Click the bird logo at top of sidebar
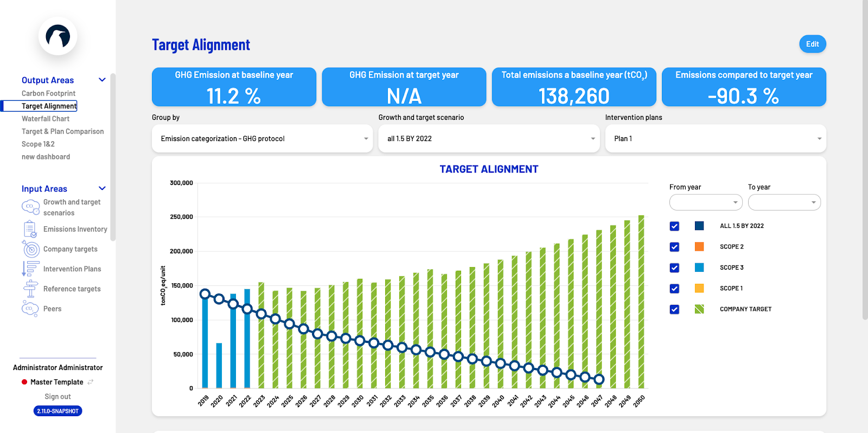868x433 pixels. coord(58,36)
